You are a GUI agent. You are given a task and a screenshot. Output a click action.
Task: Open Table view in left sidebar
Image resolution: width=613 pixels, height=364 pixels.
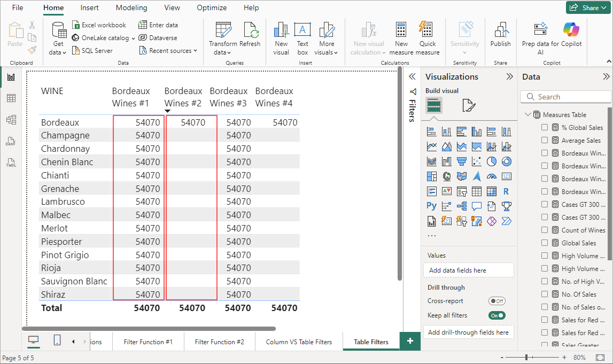[x=11, y=98]
